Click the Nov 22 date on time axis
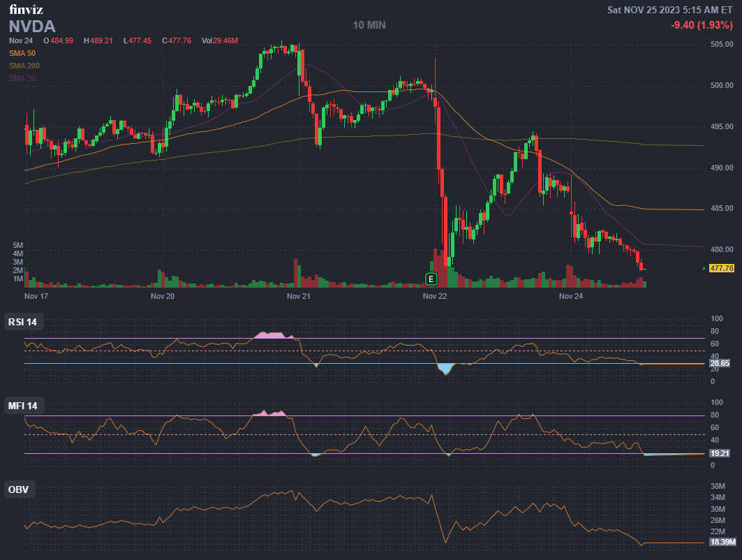Viewport: 742px width, 560px height. coord(435,296)
